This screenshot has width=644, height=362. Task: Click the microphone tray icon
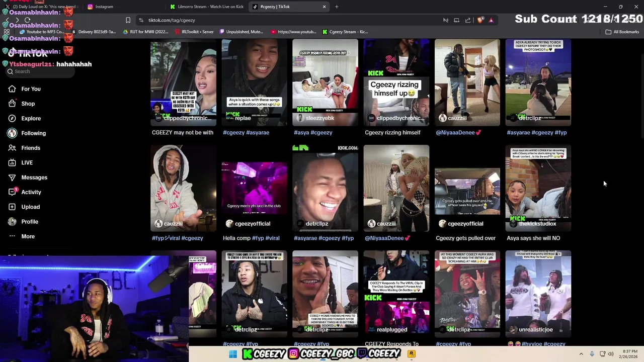click(x=592, y=354)
